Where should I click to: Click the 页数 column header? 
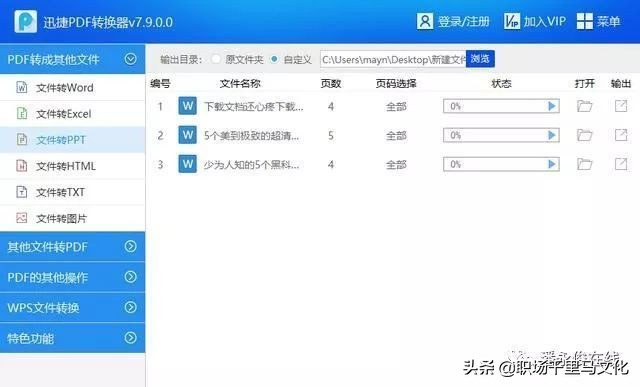point(331,83)
